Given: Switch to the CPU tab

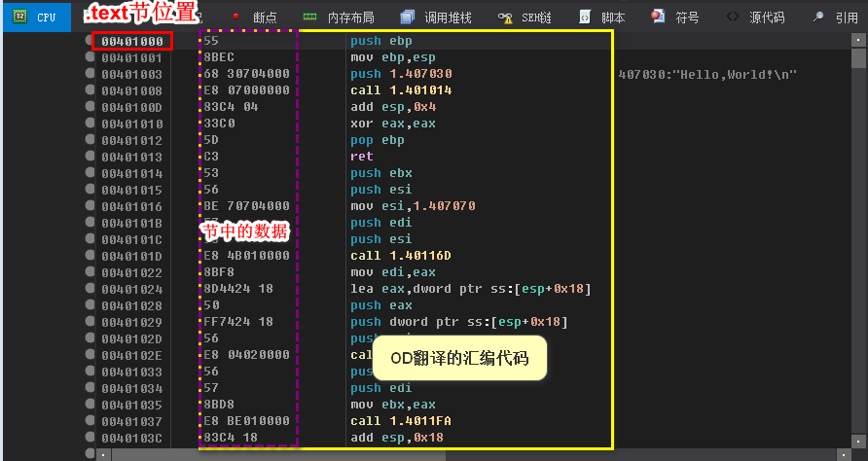Looking at the screenshot, I should pos(37,18).
